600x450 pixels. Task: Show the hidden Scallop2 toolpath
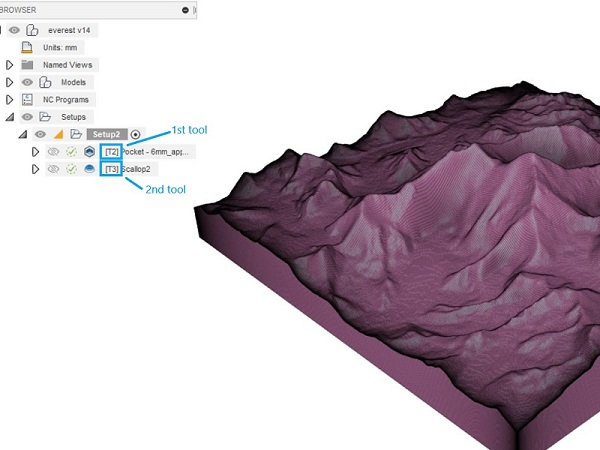point(53,169)
